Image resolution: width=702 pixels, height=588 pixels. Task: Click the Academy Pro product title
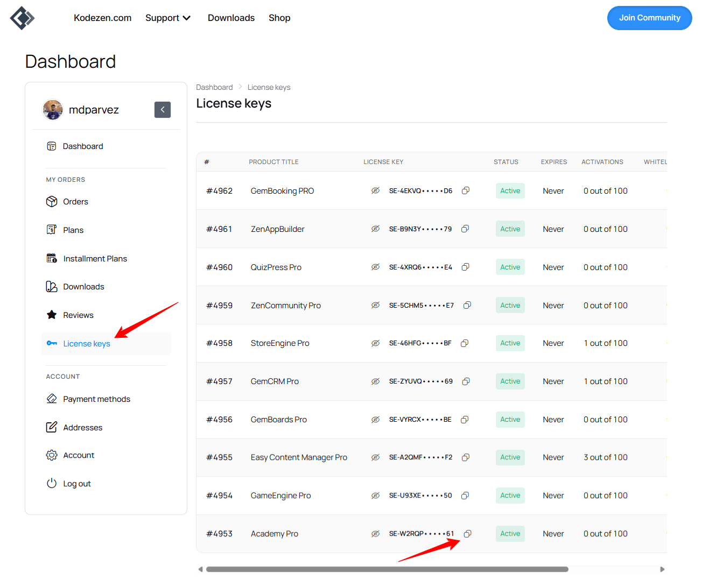coord(275,534)
